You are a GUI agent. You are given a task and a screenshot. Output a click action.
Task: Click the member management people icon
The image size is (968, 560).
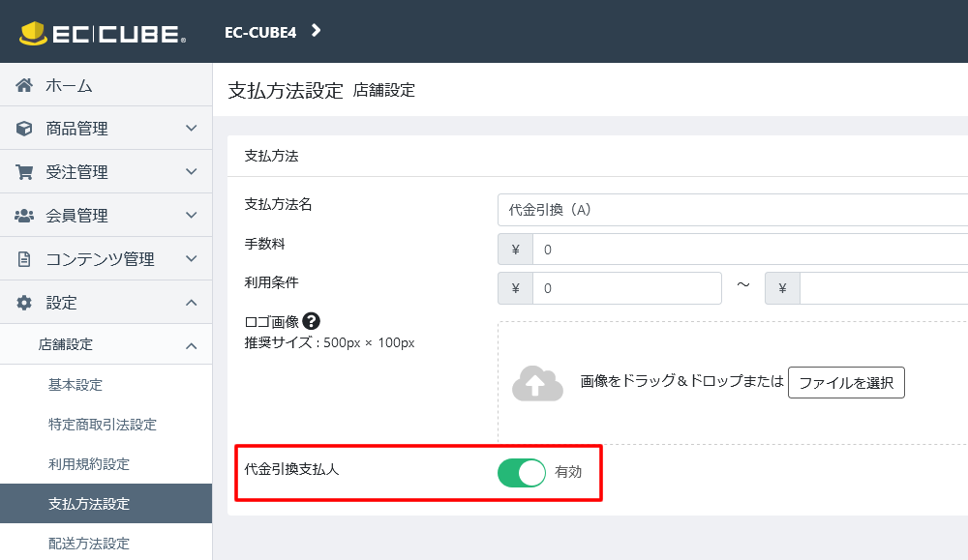click(x=25, y=216)
